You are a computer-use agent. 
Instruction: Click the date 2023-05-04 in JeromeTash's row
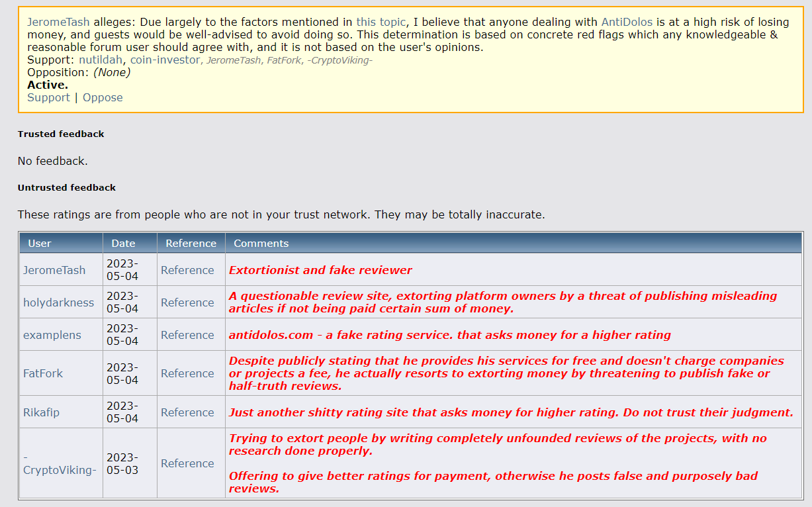pos(122,270)
